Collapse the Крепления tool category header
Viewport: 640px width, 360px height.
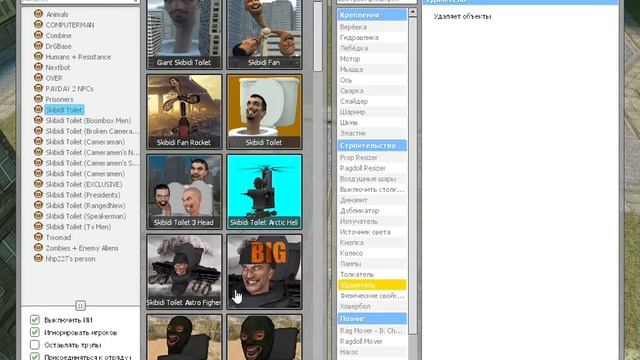372,15
